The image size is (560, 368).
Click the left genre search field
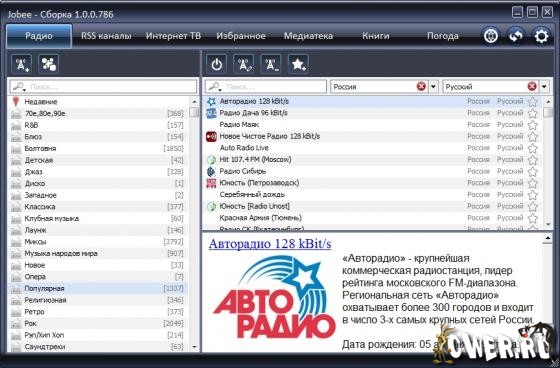coord(104,86)
